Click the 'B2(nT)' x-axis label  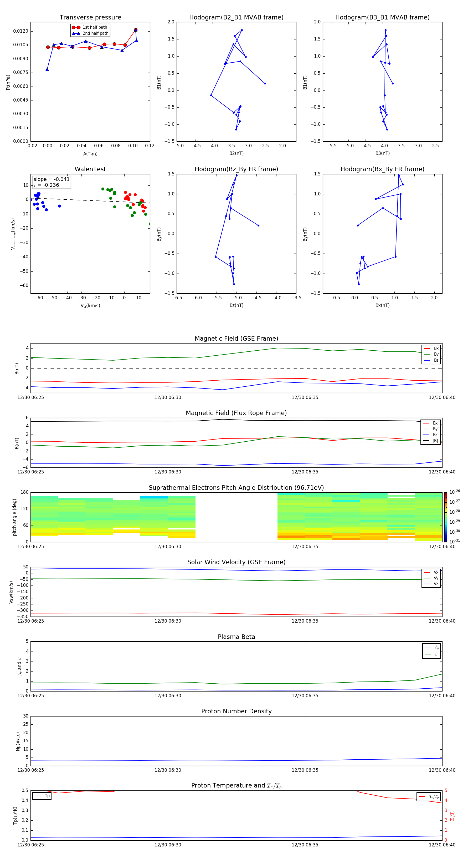click(x=236, y=153)
